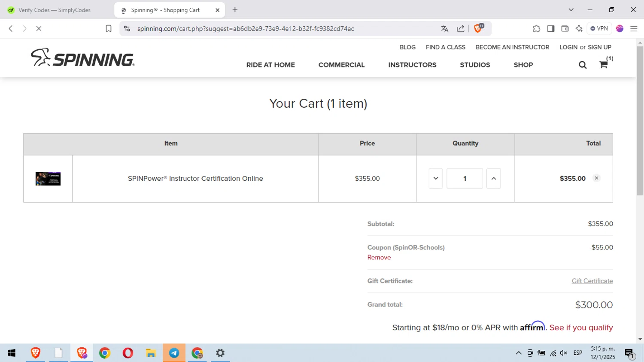Open the notification center icon
This screenshot has width=644, height=362.
click(629, 353)
